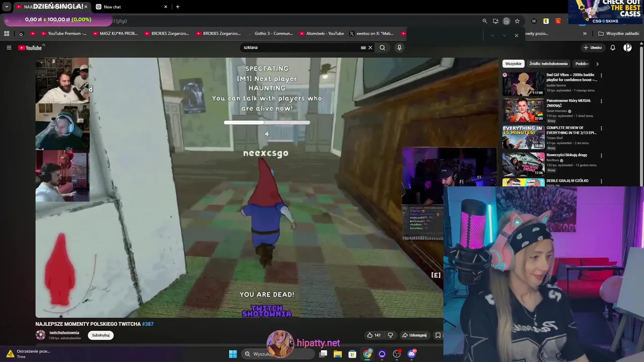Image resolution: width=644 pixels, height=362 pixels.
Task: Go to next find-in-page match
Action: click(x=504, y=35)
